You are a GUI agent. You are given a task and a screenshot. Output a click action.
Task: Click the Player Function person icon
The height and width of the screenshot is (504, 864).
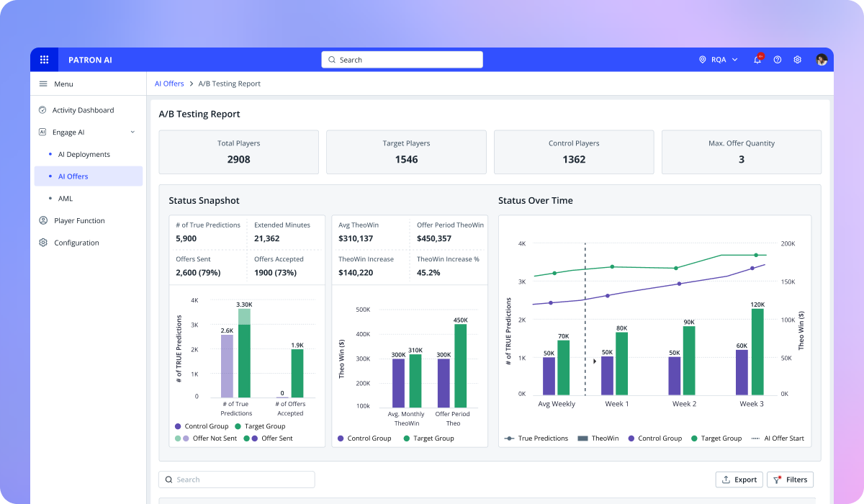pyautogui.click(x=43, y=220)
